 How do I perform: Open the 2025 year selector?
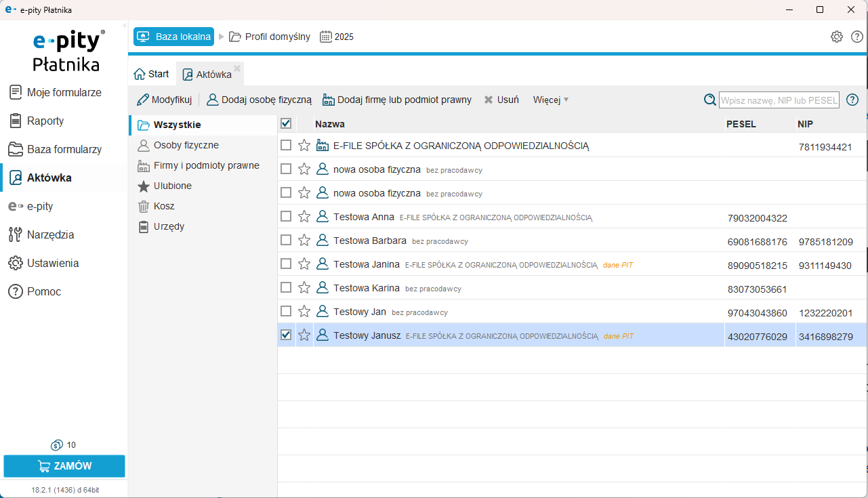[x=337, y=37]
